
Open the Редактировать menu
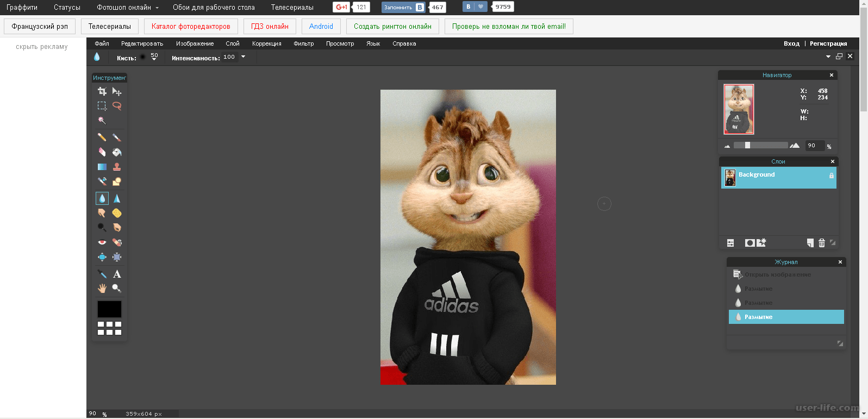click(142, 43)
